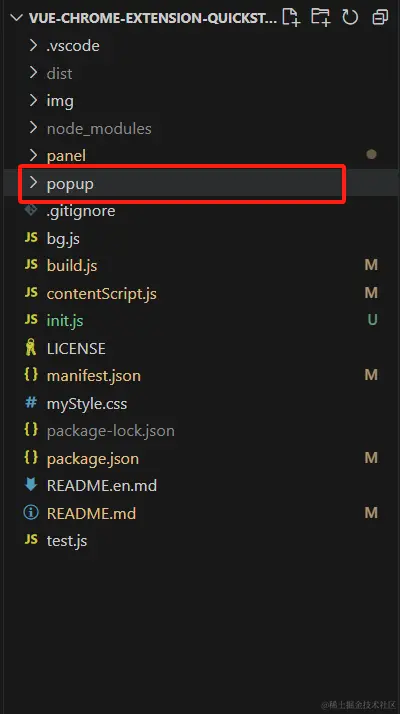This screenshot has width=400, height=714.
Task: Click the VUE-CHROME-EXTENSION-QUICKST project title
Action: [153, 18]
